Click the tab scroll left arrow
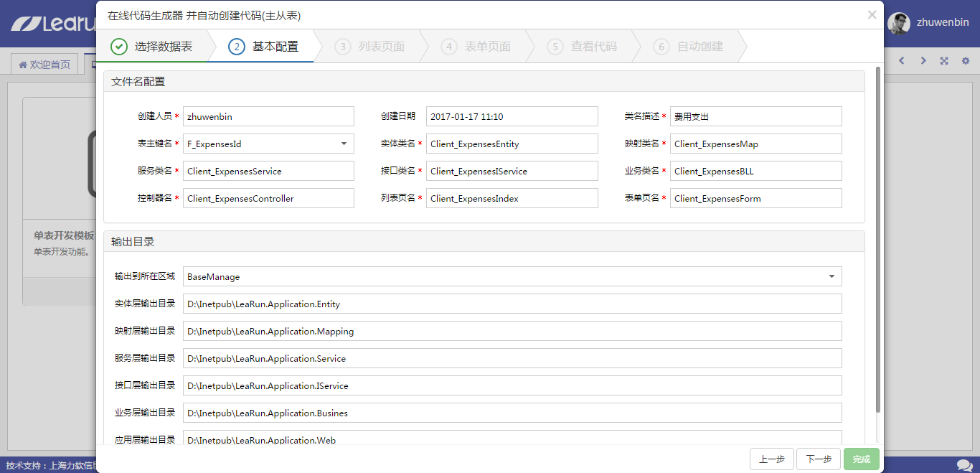The image size is (980, 473). click(902, 61)
